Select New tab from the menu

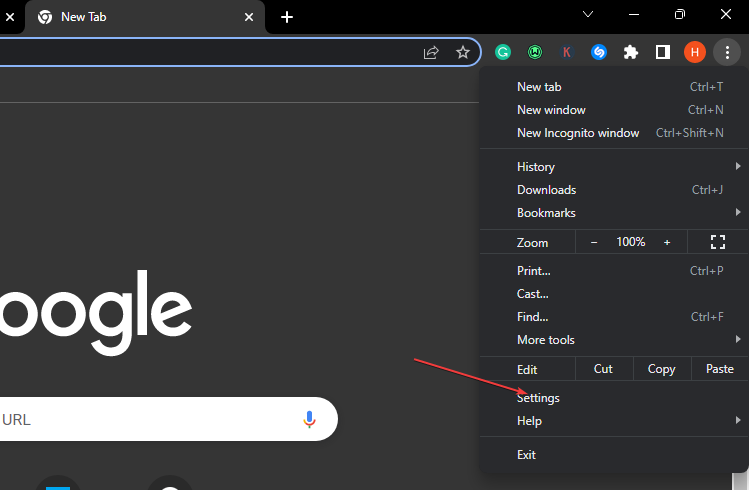(614, 87)
